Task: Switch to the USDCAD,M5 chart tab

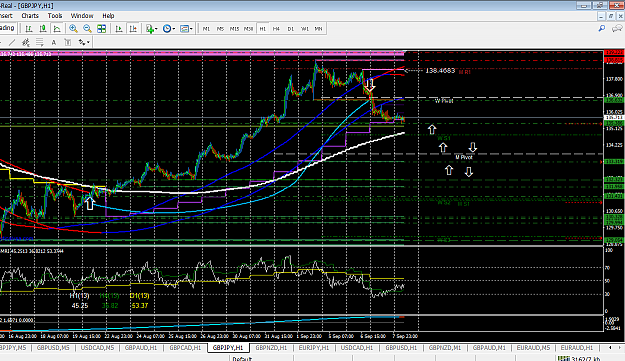Action: point(97,348)
